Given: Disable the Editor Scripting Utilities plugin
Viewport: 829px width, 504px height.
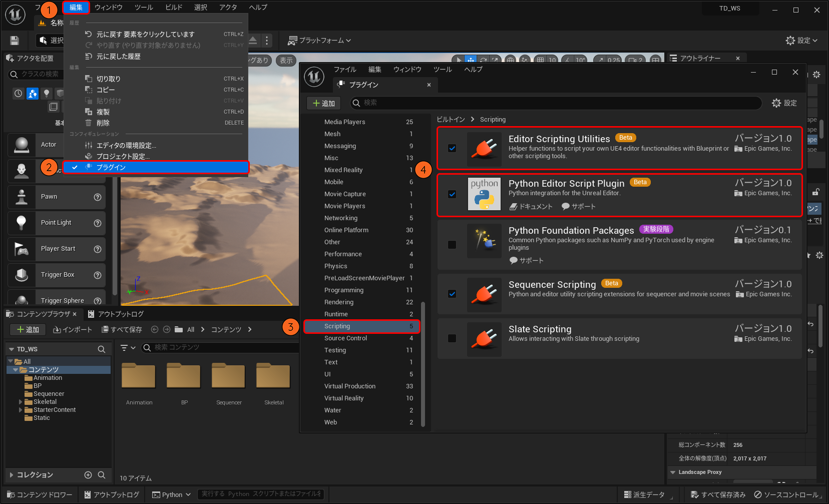Looking at the screenshot, I should pyautogui.click(x=452, y=148).
